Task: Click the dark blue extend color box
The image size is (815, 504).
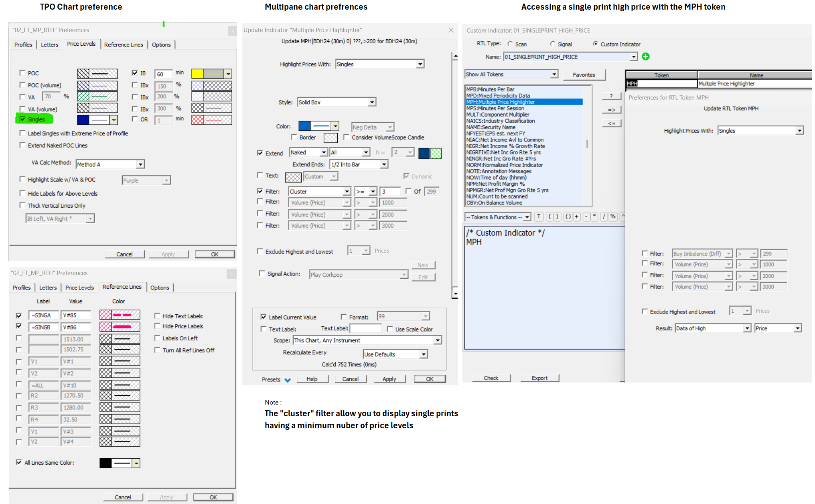Action: pyautogui.click(x=424, y=154)
